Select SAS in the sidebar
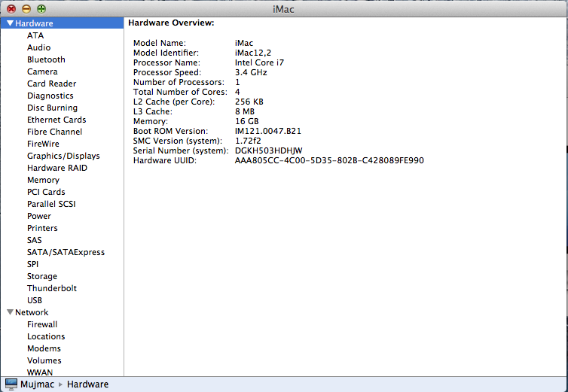 click(35, 240)
